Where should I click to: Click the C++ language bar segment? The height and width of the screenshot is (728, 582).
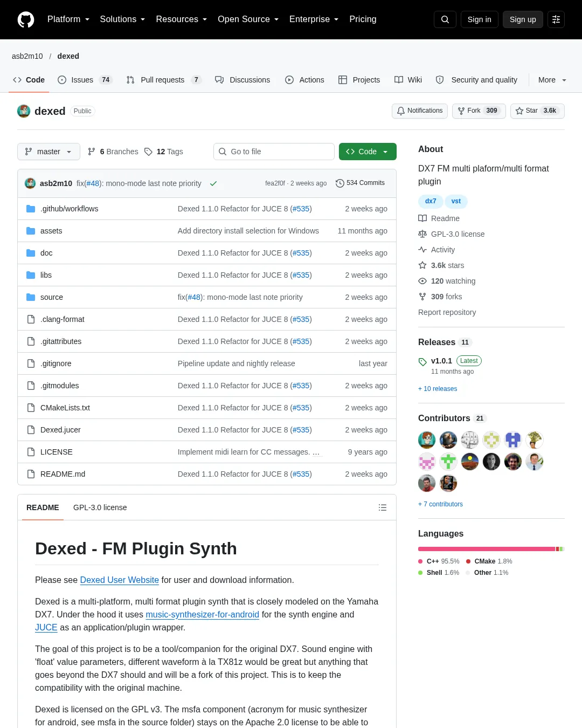(x=487, y=549)
